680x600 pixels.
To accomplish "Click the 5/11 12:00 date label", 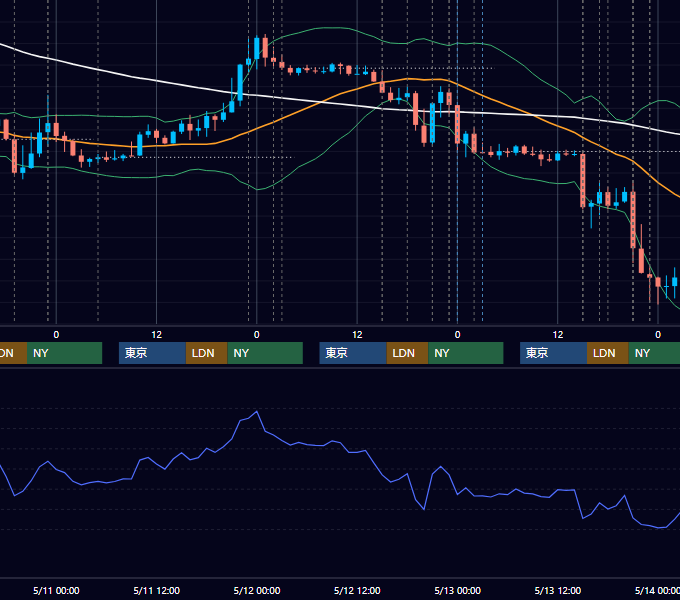I will [157, 590].
